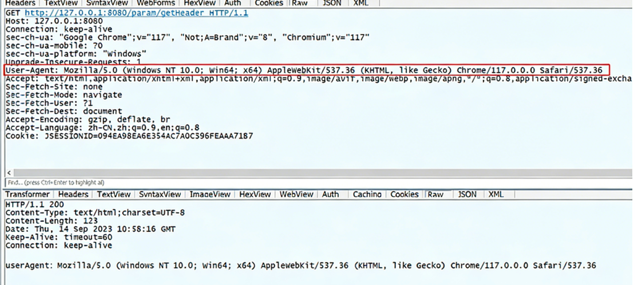Click the Upgrade-Insecure-Requests: 1 line
Viewport: 644px width, 285px height.
[73, 62]
